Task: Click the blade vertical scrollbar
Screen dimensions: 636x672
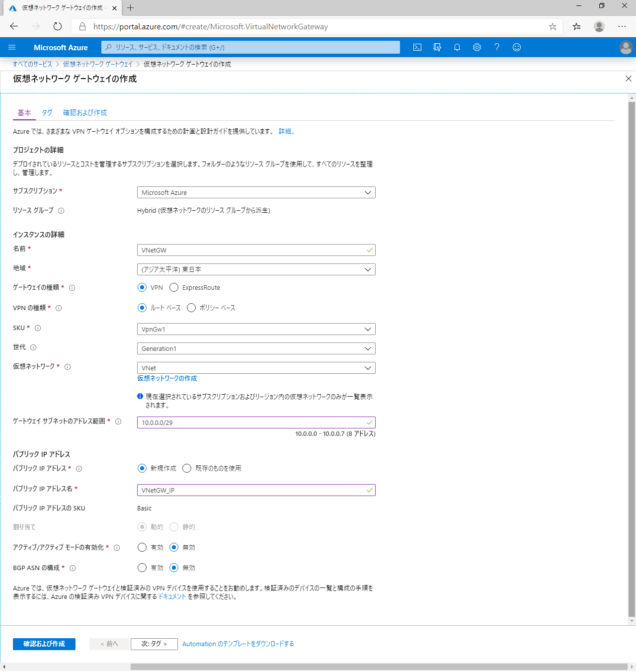Action: (x=632, y=359)
